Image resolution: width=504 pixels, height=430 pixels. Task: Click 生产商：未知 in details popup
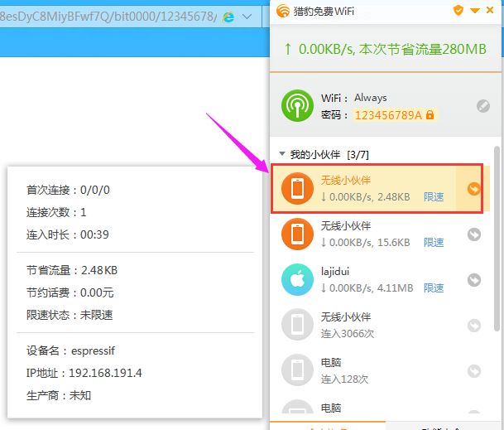click(59, 395)
